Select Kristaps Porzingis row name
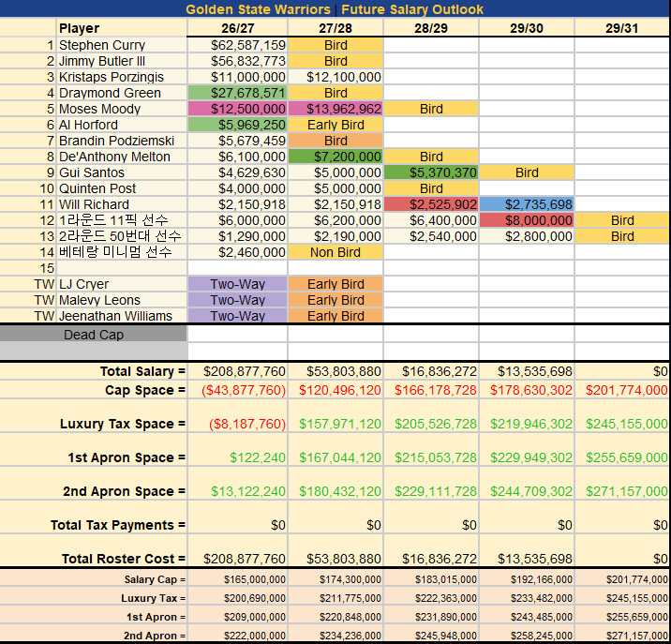 click(122, 77)
